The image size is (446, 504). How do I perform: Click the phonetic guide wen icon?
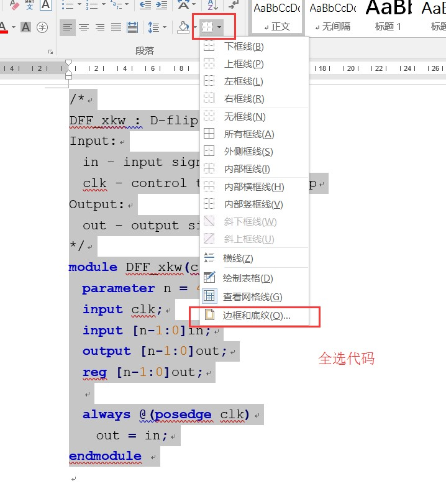30,4
